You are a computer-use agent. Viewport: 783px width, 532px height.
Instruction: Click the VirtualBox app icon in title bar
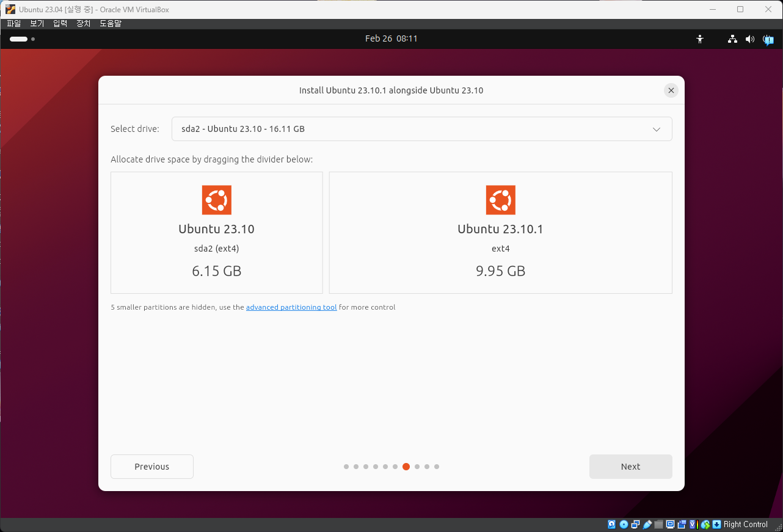click(x=10, y=9)
